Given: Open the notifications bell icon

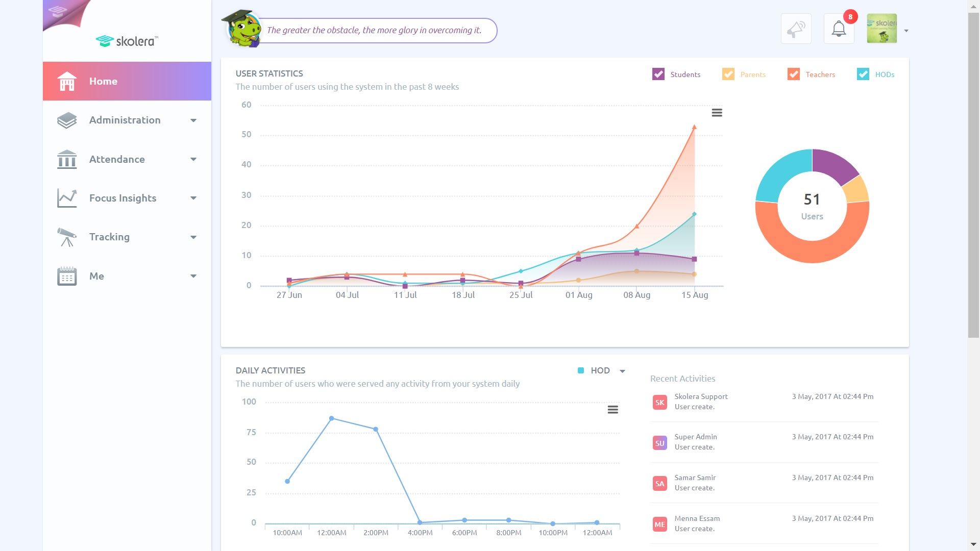Looking at the screenshot, I should pyautogui.click(x=839, y=29).
